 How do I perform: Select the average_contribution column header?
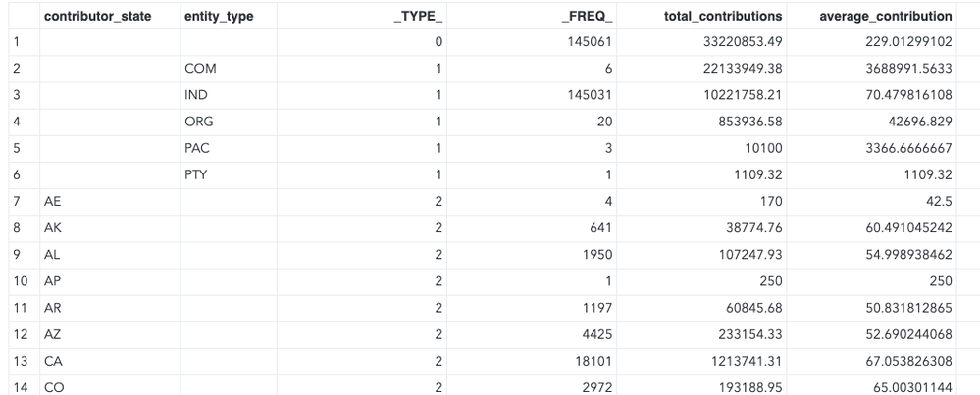pyautogui.click(x=886, y=17)
